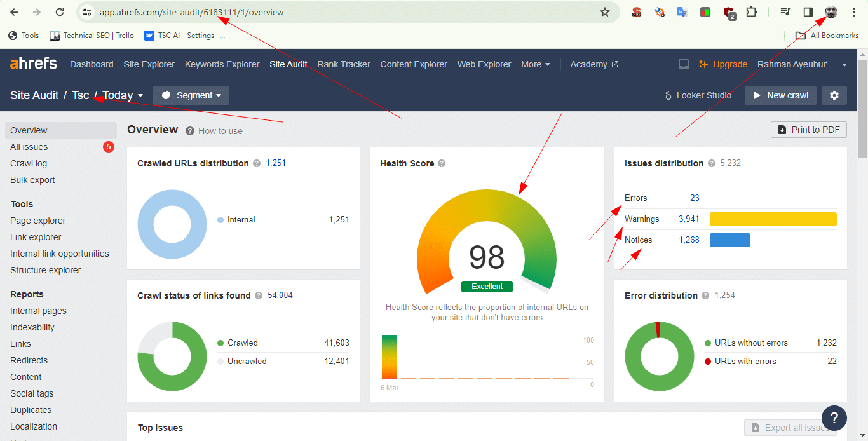The height and width of the screenshot is (441, 868).
Task: Toggle the browser side panel icon
Action: click(x=808, y=12)
